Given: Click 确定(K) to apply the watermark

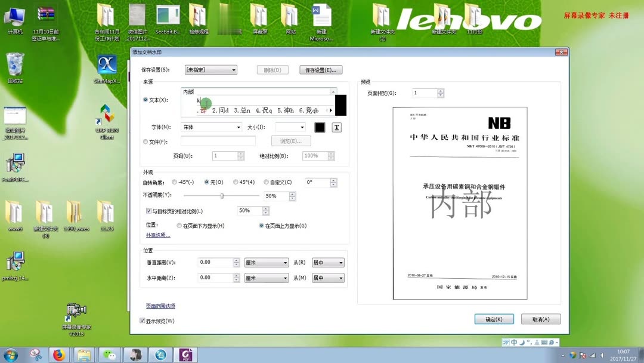Looking at the screenshot, I should click(x=494, y=319).
